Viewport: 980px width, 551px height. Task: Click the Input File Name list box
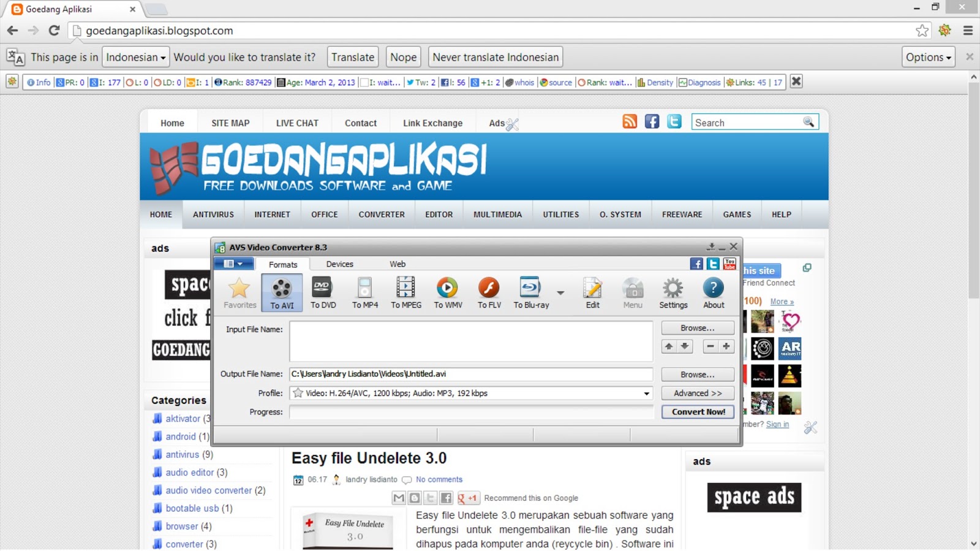[471, 341]
